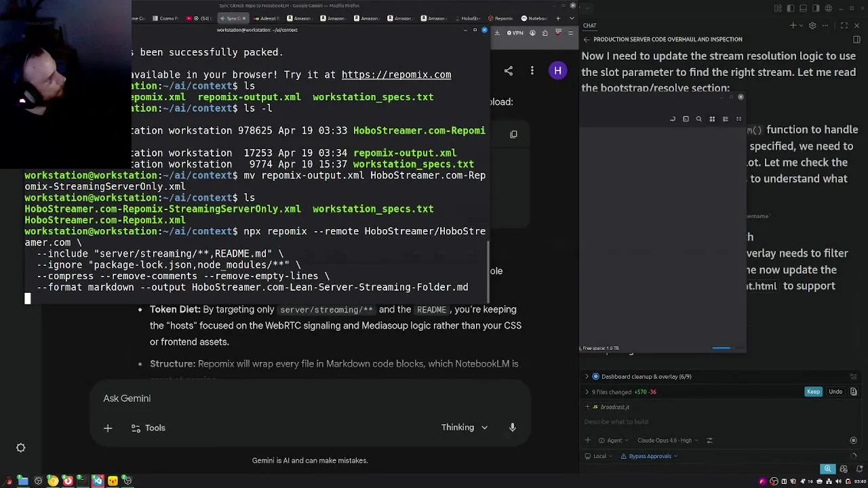Toggle primary sidebar in editor title bar
The width and height of the screenshot is (868, 488).
tap(791, 8)
